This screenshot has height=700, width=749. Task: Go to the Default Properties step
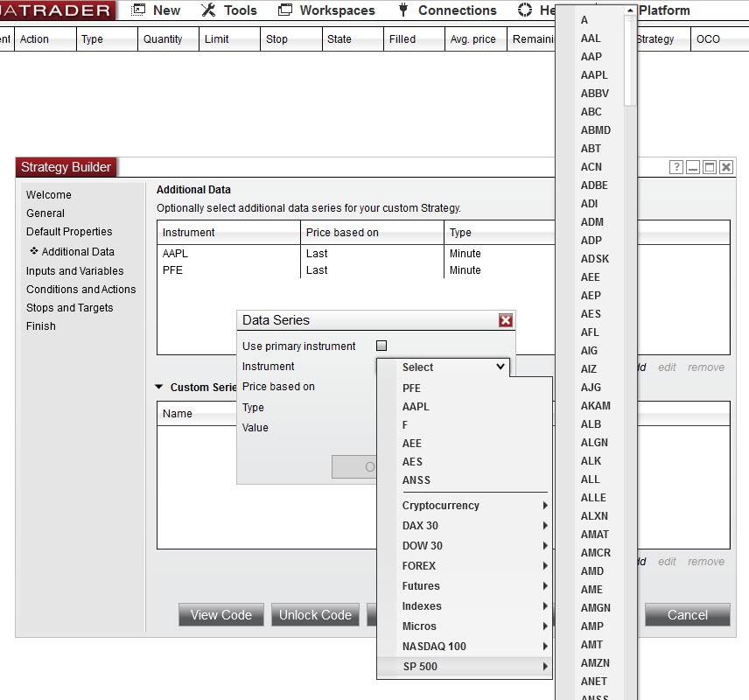click(69, 232)
